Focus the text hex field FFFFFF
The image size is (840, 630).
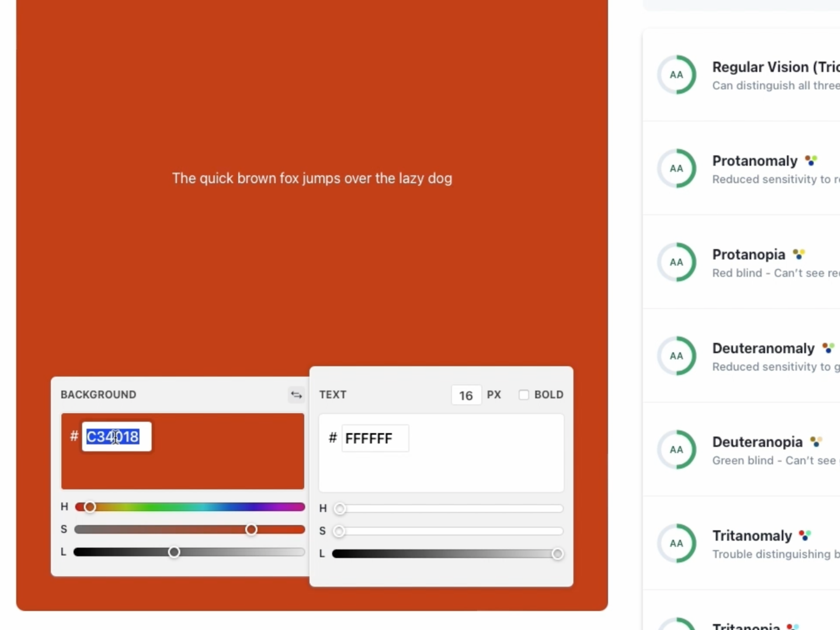(x=375, y=438)
